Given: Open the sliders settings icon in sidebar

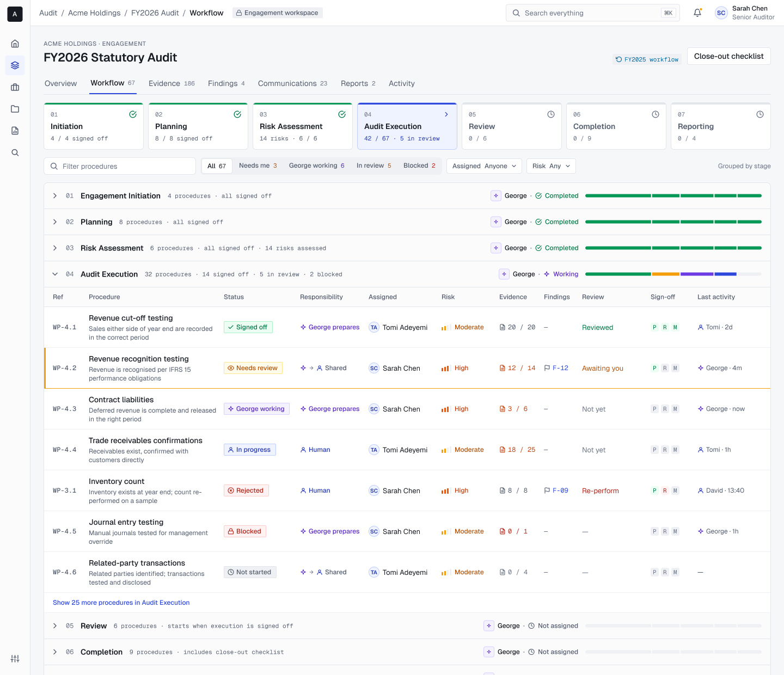Looking at the screenshot, I should (15, 659).
